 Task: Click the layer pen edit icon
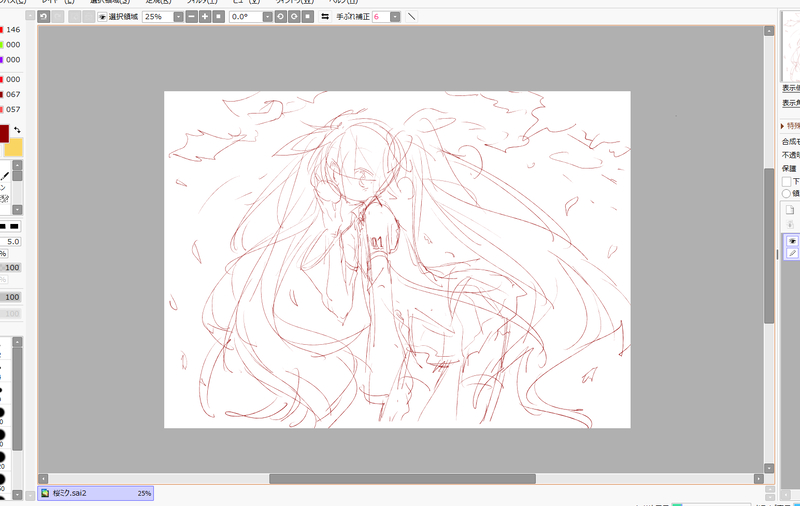(792, 253)
